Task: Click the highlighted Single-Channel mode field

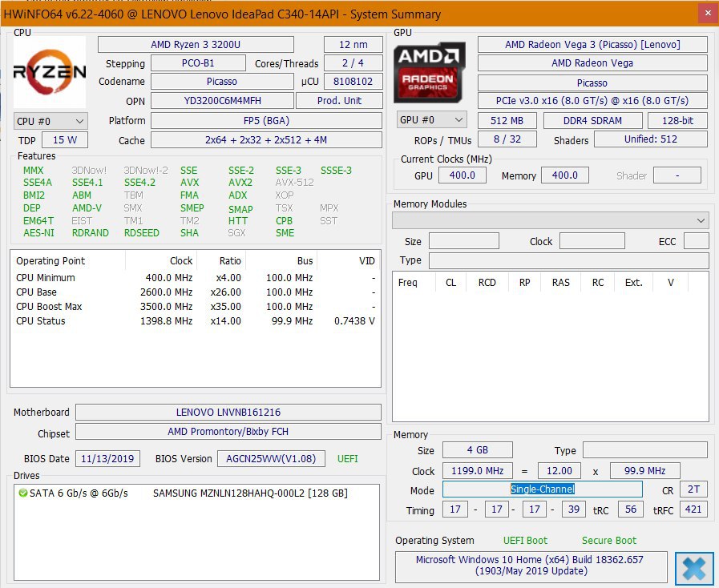Action: pos(543,489)
